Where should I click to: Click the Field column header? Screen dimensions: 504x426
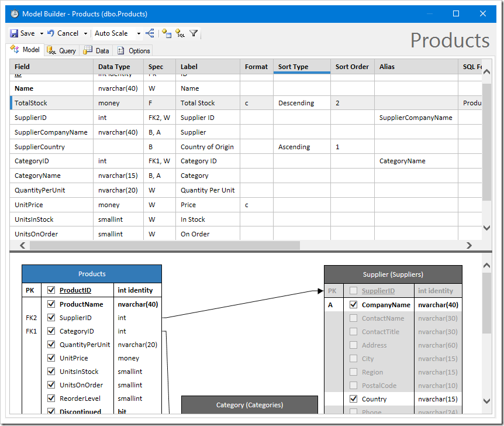(51, 67)
